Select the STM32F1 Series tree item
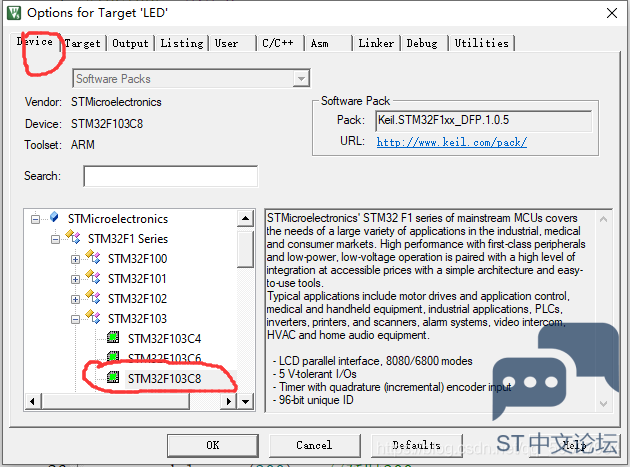The image size is (630, 467). tap(128, 239)
